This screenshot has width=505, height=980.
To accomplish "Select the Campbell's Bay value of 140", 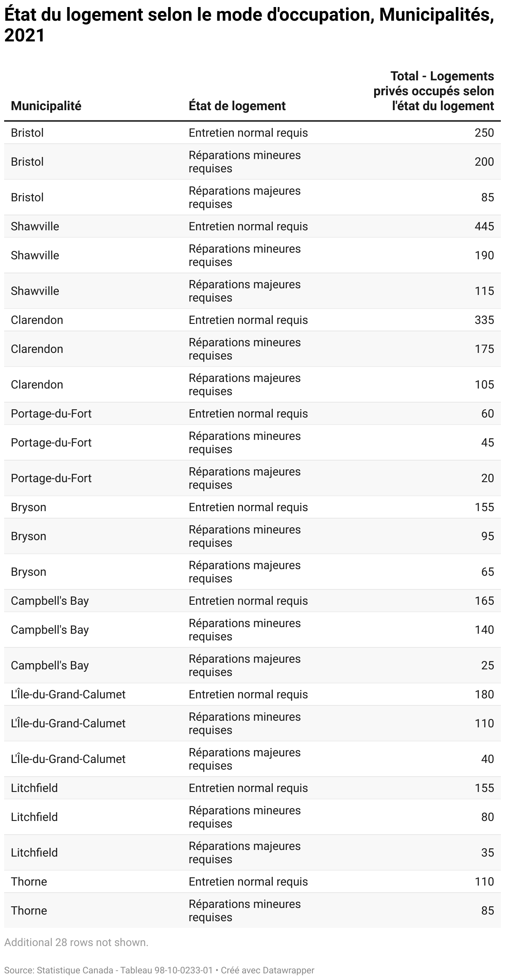I will (484, 630).
